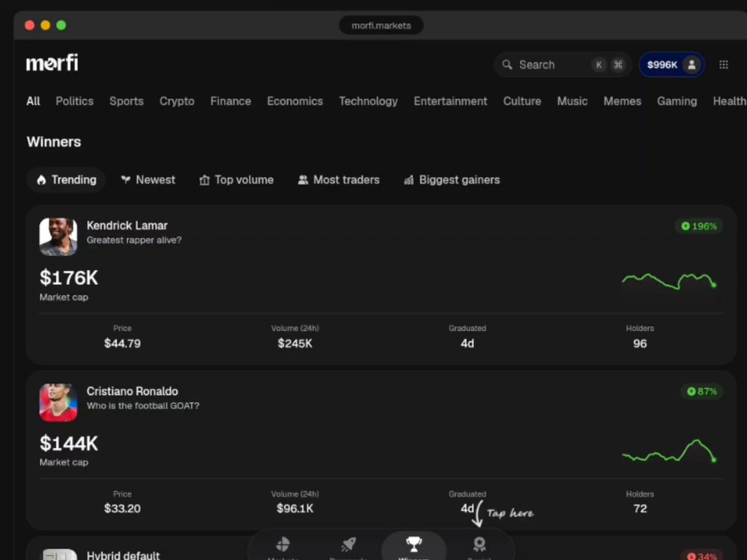This screenshot has height=560, width=747.
Task: Click the 196% gain badge
Action: [699, 226]
